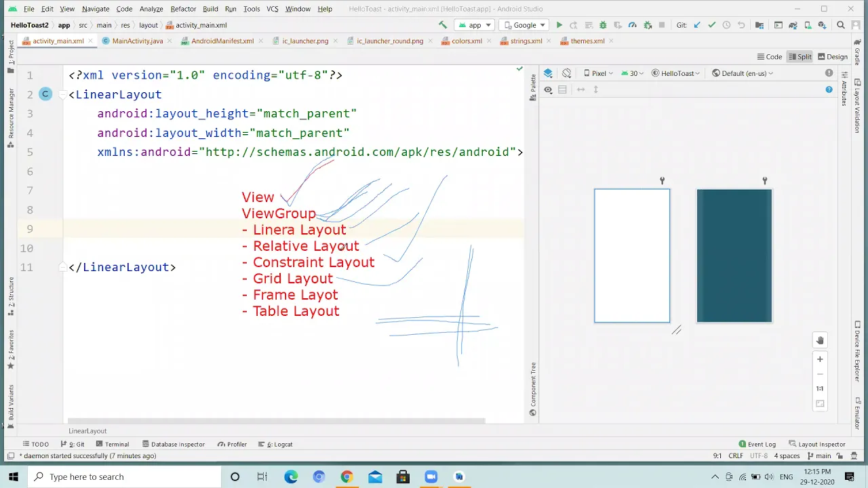
Task: Open the Google device selector dropdown
Action: tap(524, 25)
